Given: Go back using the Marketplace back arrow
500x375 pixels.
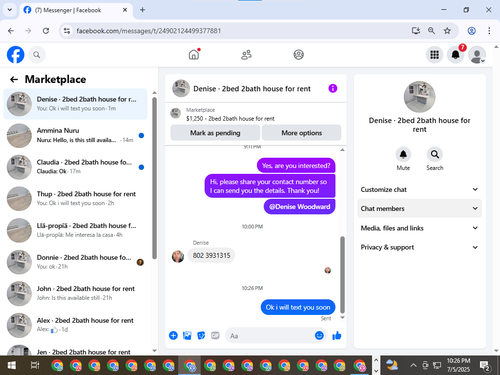Looking at the screenshot, I should [14, 79].
